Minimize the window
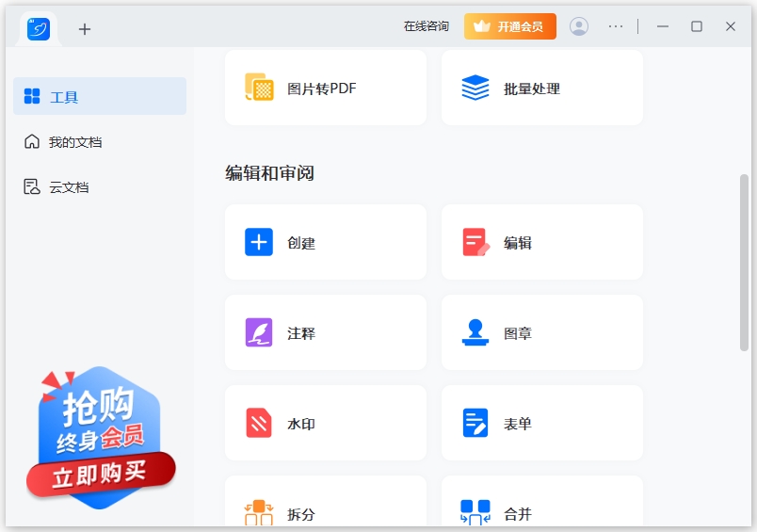 (x=663, y=26)
